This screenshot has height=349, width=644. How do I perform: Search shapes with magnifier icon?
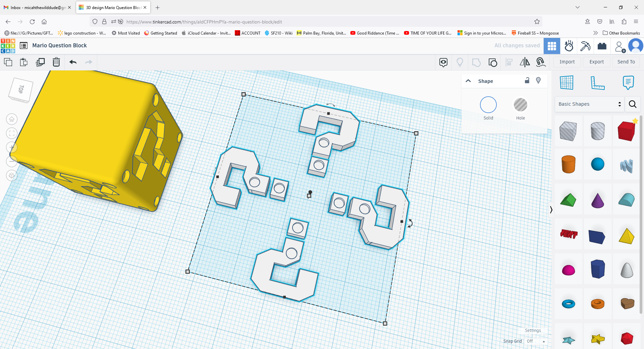pyautogui.click(x=633, y=104)
